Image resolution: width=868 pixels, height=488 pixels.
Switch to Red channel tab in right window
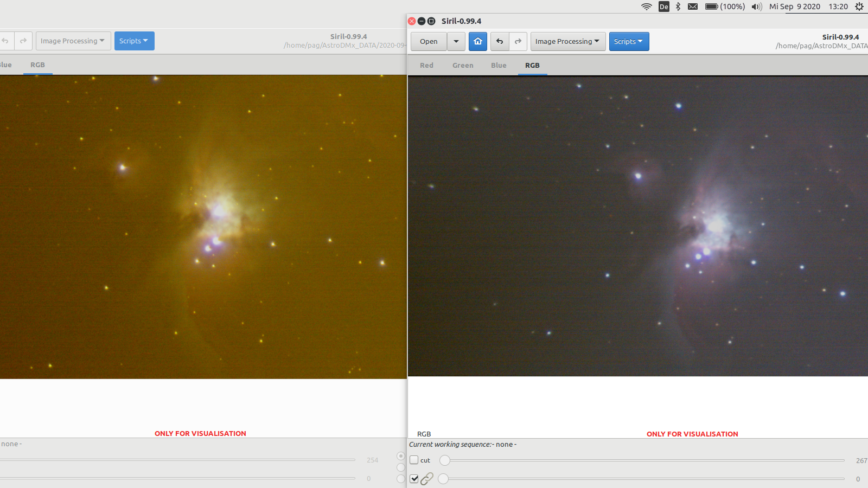(x=426, y=65)
